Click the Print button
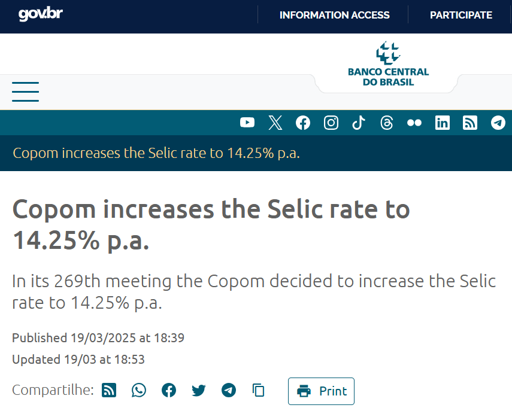The image size is (512, 420). [321, 391]
